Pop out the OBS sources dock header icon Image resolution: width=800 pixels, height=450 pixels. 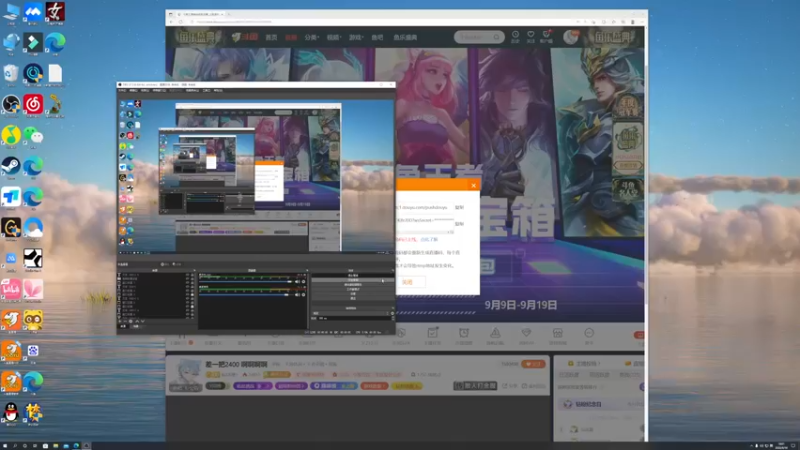tap(194, 270)
